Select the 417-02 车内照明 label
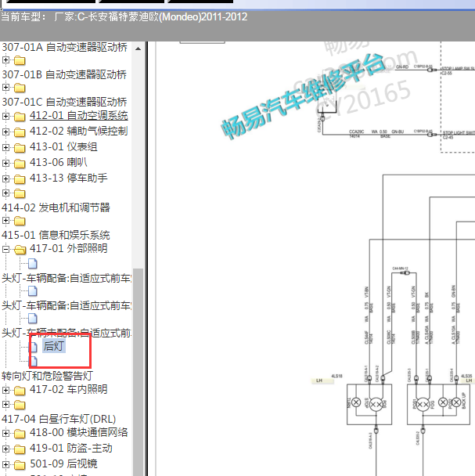 tap(69, 389)
